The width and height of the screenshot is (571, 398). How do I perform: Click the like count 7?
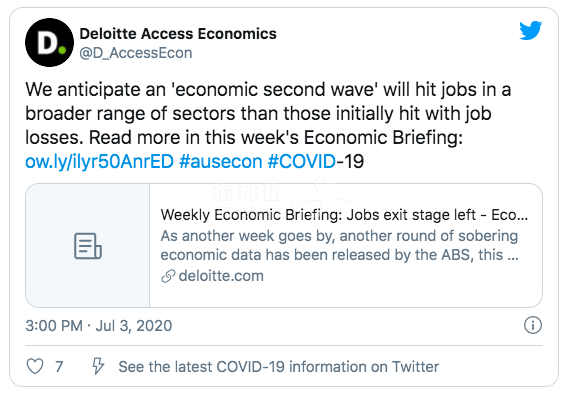click(59, 367)
